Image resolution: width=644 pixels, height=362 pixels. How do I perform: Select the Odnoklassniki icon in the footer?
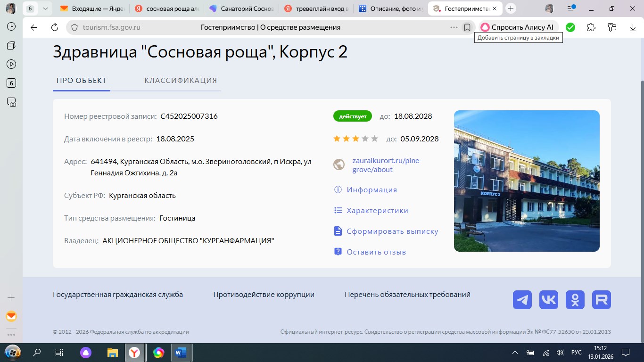575,299
